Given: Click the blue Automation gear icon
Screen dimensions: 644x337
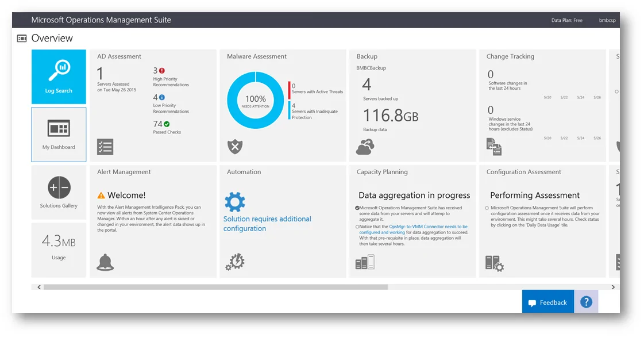Looking at the screenshot, I should click(235, 202).
